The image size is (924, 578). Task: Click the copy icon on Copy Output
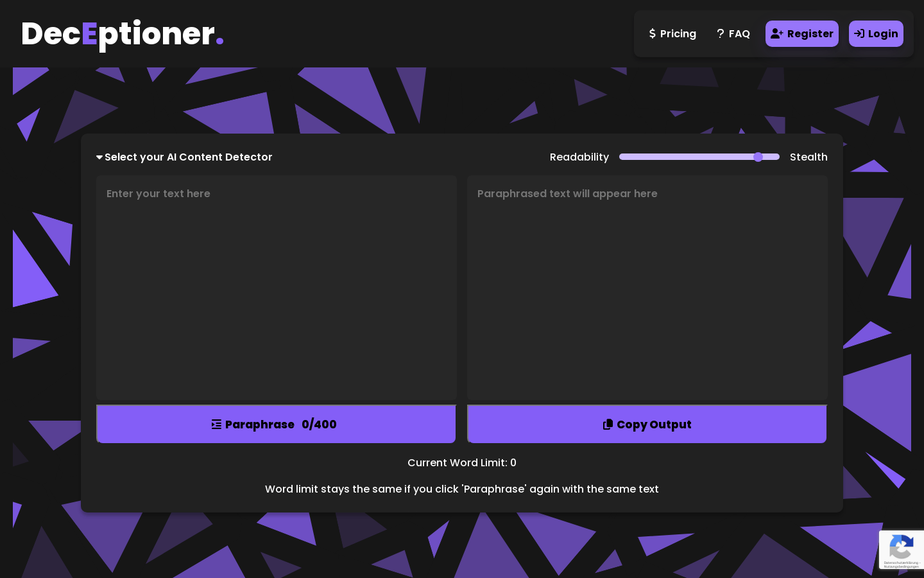tap(608, 425)
